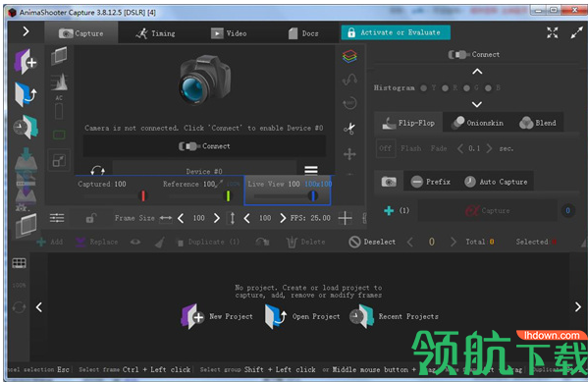This screenshot has width=588, height=382.
Task: Click the histogram icon in the left tool column
Action: point(59,82)
